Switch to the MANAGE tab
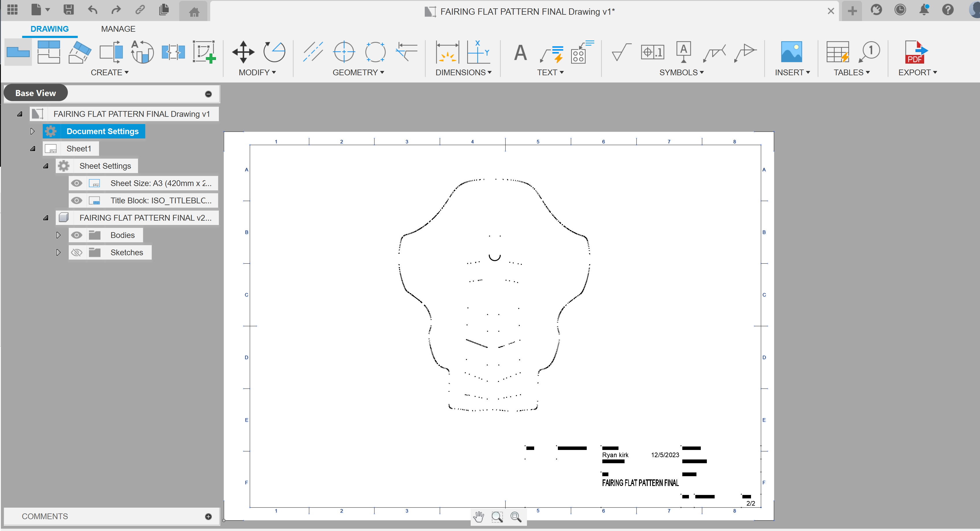This screenshot has width=980, height=531. click(x=118, y=29)
